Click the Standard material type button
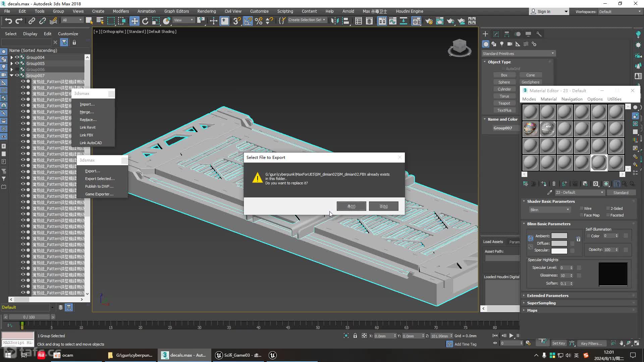Screen dimensions: 644x362 621,193
